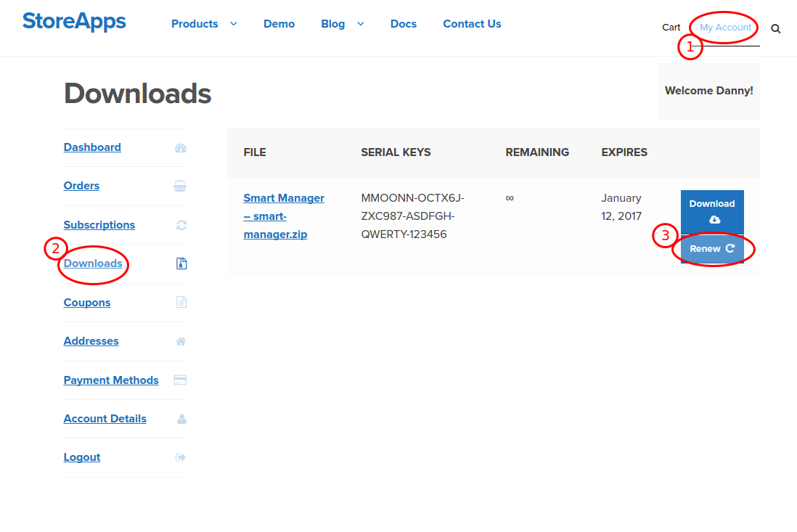The image size is (797, 532).
Task: Open Orders in sidebar
Action: (x=81, y=186)
